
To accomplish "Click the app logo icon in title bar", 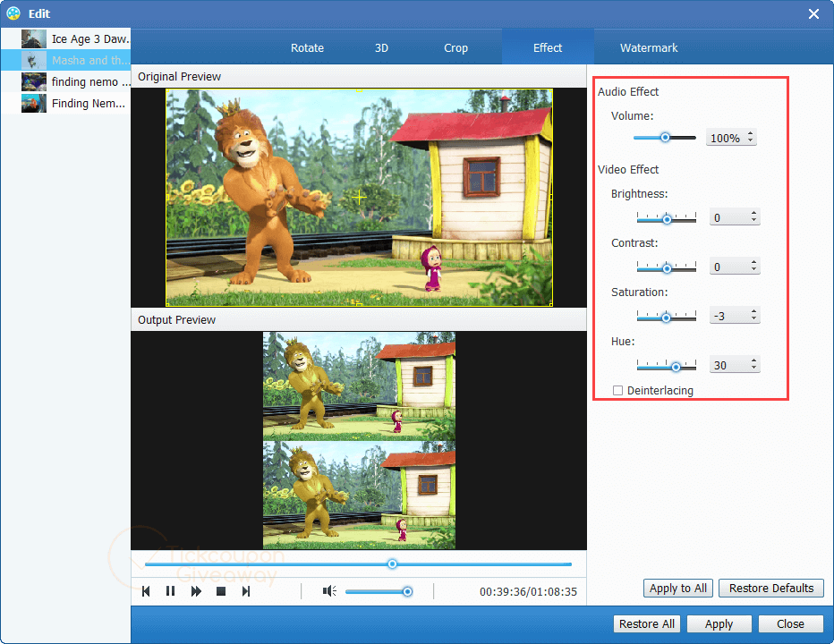I will pos(13,13).
